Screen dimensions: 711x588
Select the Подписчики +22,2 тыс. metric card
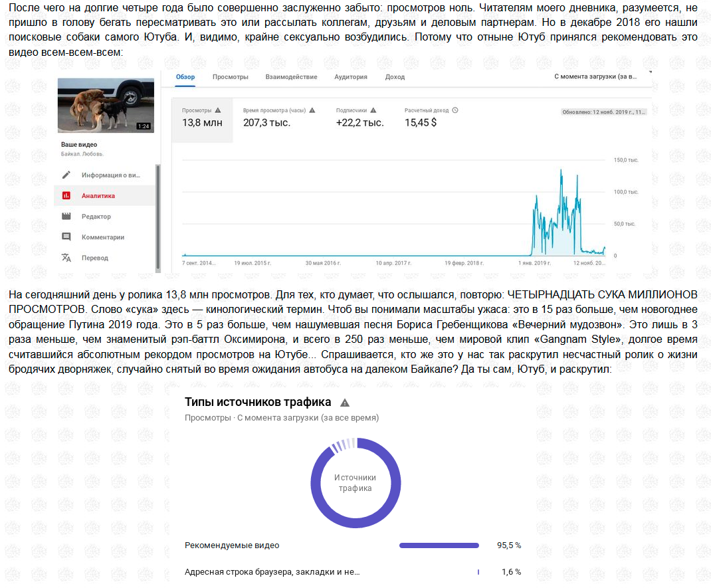pos(360,117)
